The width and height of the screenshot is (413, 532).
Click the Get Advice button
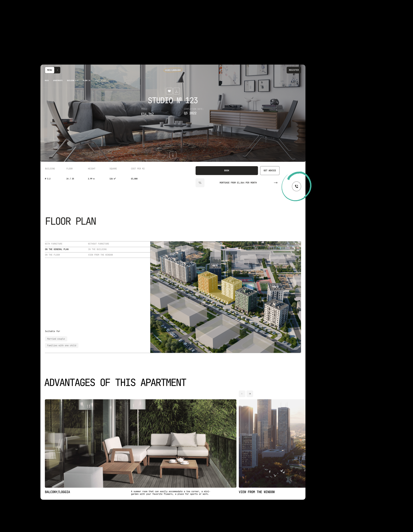click(x=270, y=171)
